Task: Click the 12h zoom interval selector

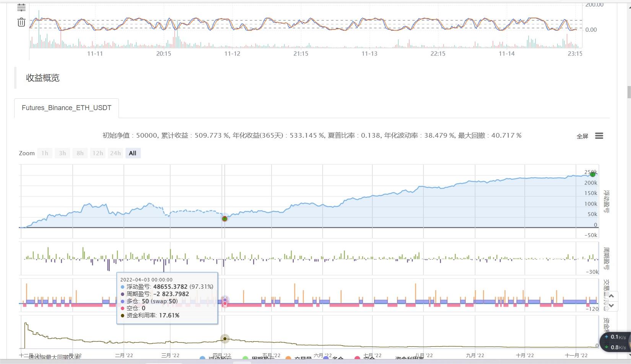Action: tap(98, 153)
